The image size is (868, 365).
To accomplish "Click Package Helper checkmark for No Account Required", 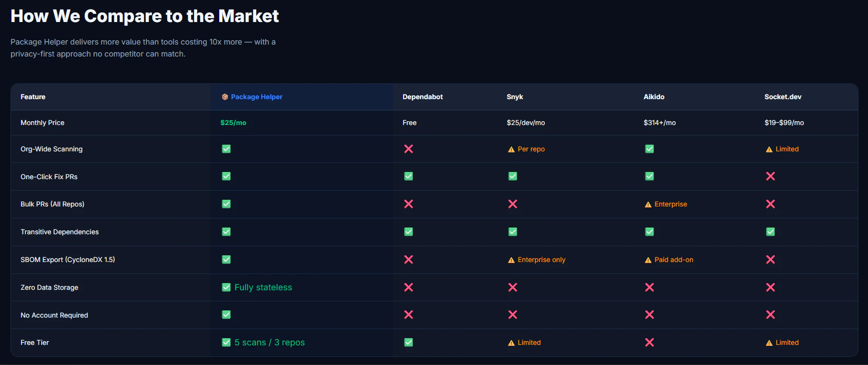I will tap(226, 315).
